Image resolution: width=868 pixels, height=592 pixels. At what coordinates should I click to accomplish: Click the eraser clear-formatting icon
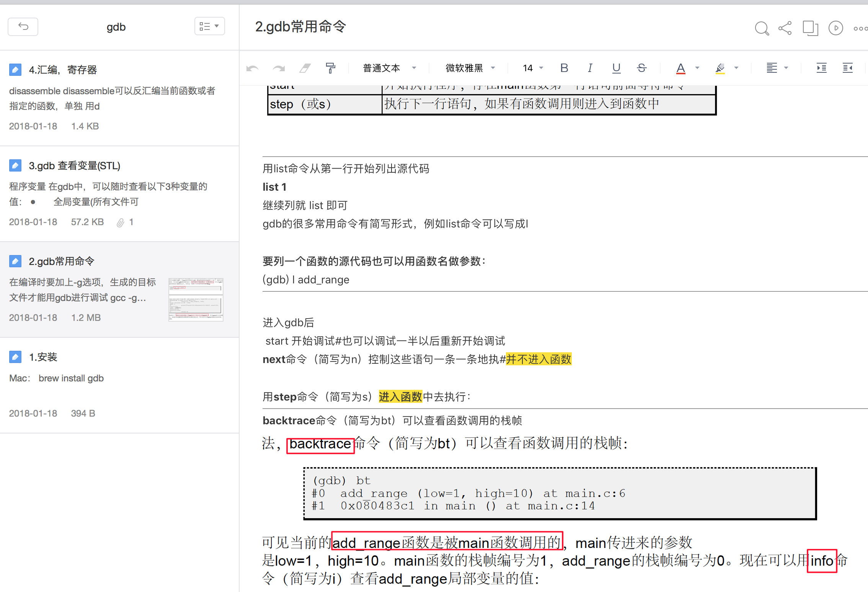point(305,68)
